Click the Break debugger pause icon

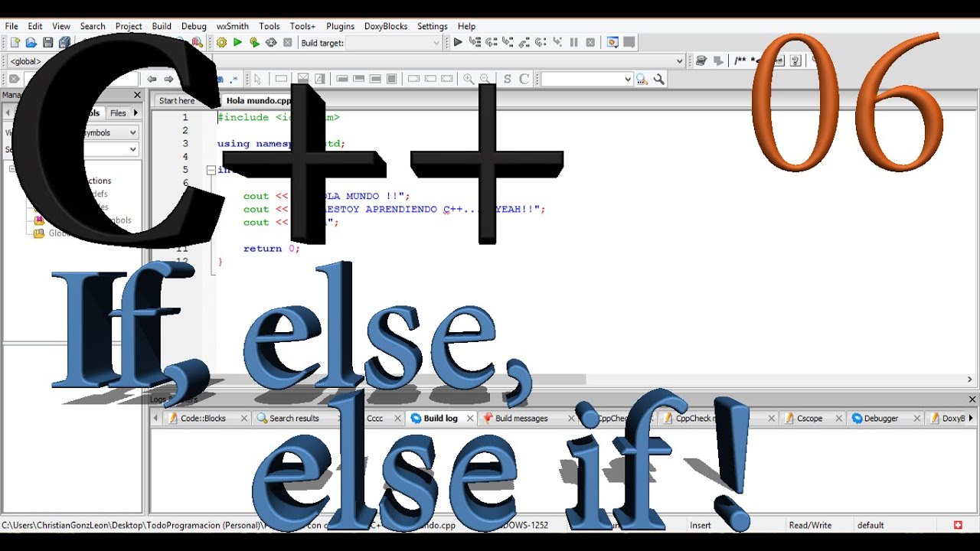coord(574,43)
